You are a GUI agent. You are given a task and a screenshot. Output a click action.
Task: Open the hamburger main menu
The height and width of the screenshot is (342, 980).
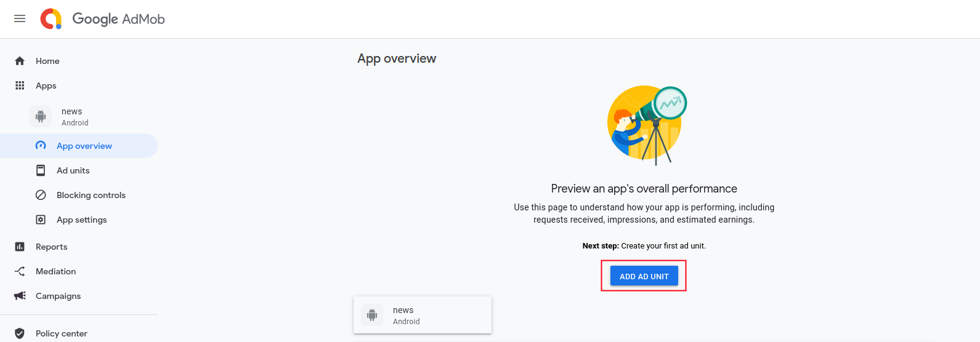pyautogui.click(x=20, y=18)
